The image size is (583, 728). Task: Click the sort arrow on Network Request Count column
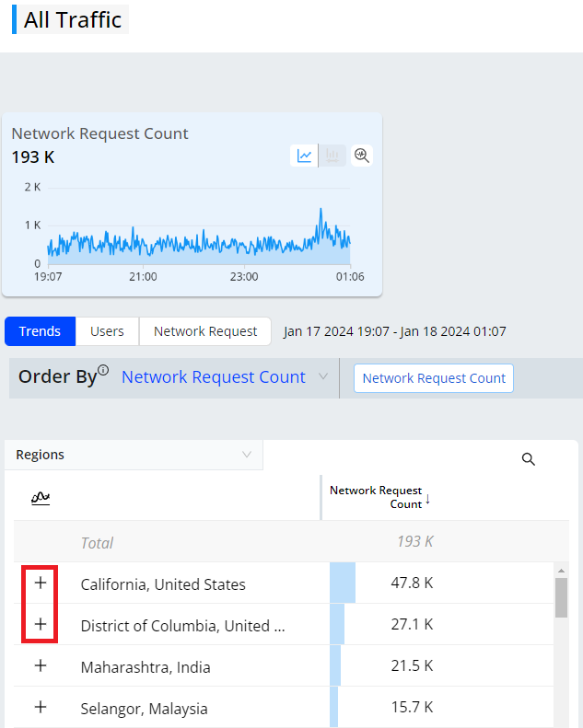click(x=428, y=499)
